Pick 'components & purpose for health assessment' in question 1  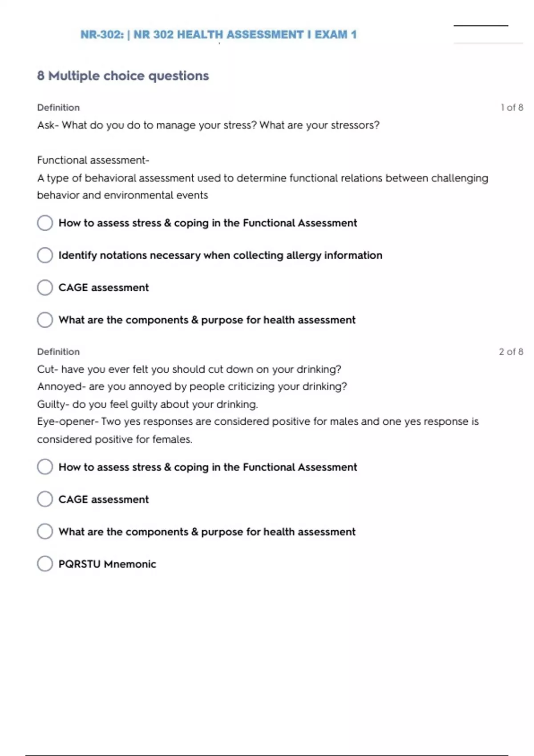(x=45, y=320)
